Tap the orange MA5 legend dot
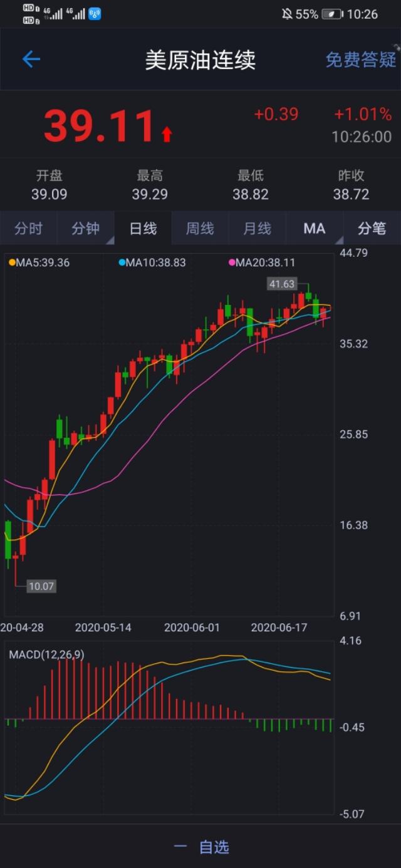This screenshot has height=868, width=401. (12, 263)
